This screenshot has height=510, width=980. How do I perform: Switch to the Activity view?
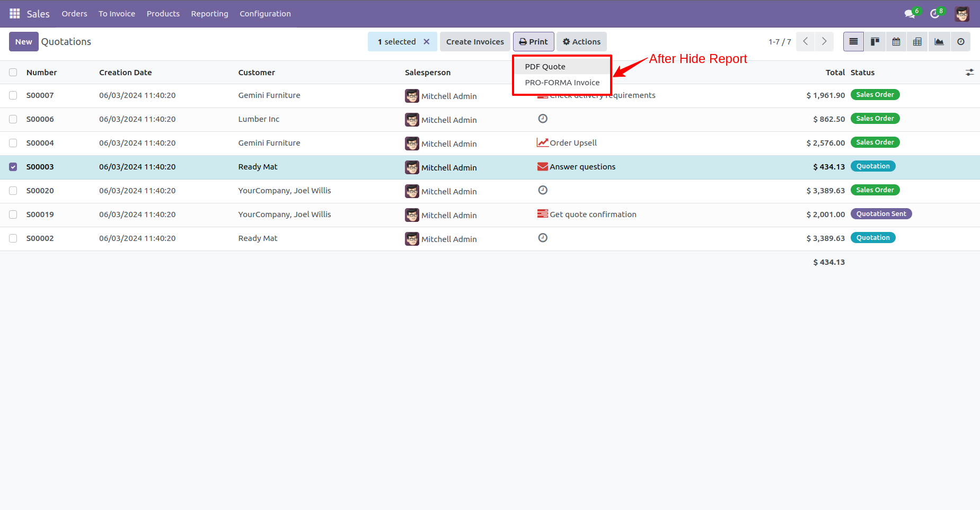pos(960,41)
